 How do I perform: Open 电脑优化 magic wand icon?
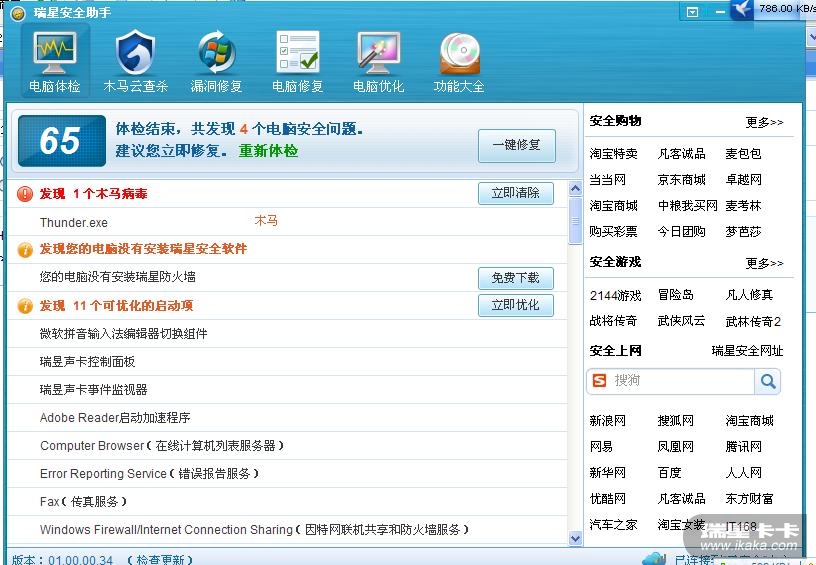click(378, 54)
